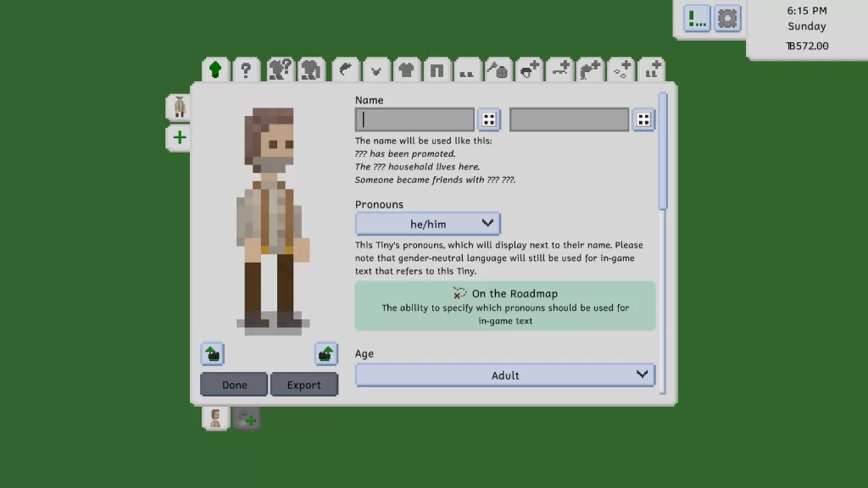Open the hair styling tab

(345, 69)
